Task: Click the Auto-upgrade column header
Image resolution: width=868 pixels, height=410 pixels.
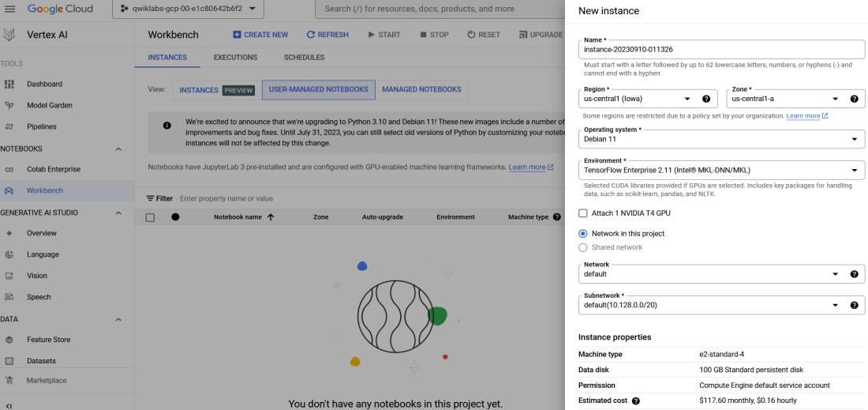Action: point(383,217)
